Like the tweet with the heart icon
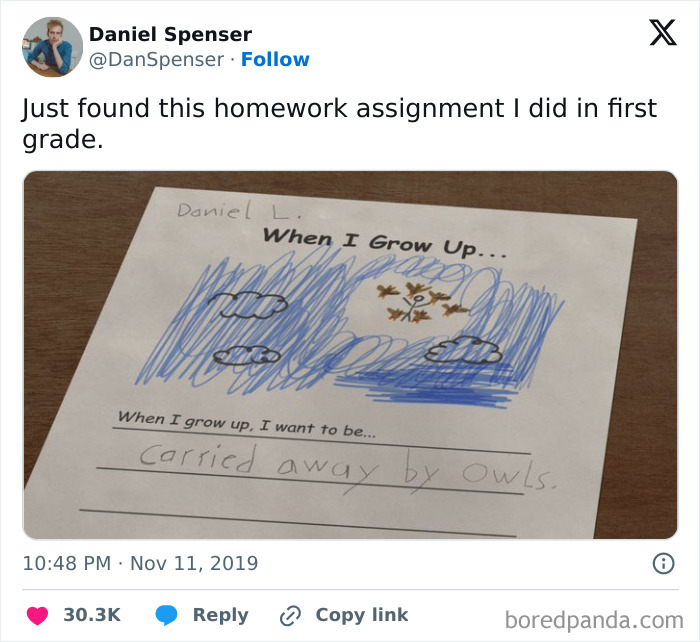 click(36, 615)
